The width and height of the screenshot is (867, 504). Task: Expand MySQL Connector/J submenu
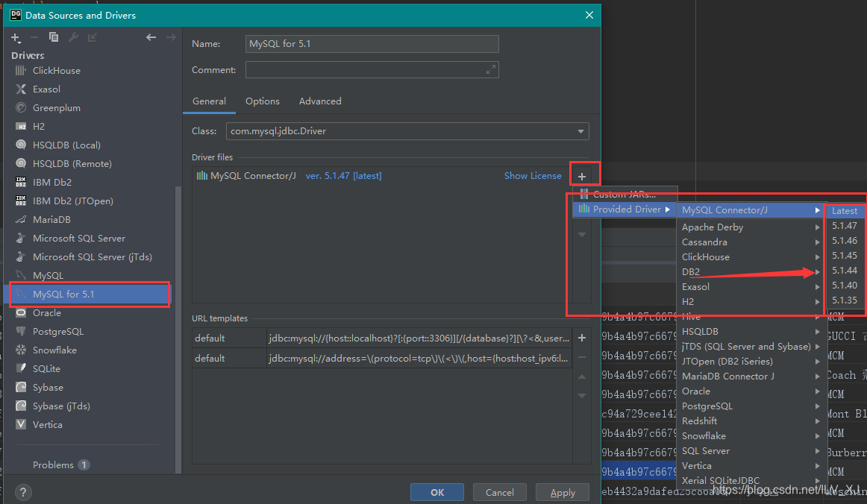(751, 210)
